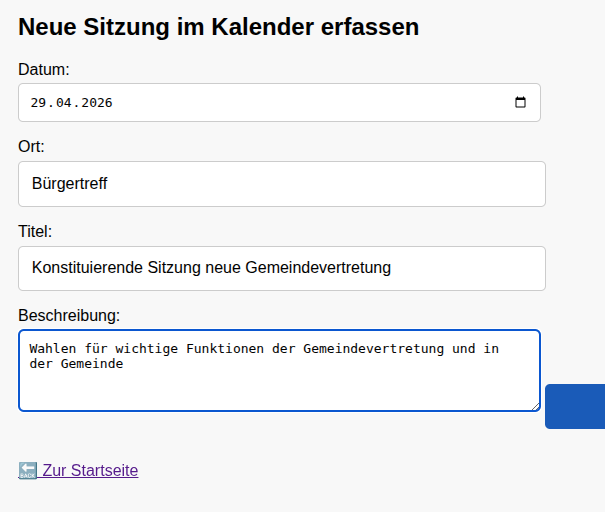Select the month value 04 in the date field

(x=63, y=103)
